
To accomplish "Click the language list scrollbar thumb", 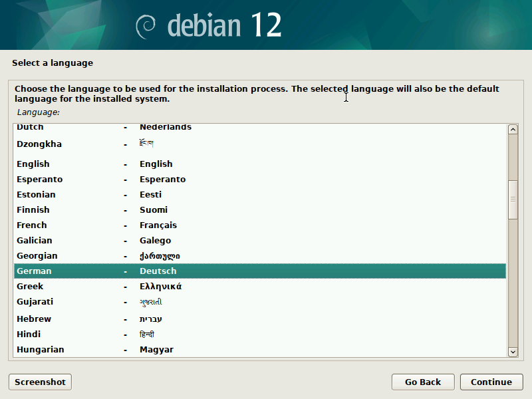I will coord(513,199).
